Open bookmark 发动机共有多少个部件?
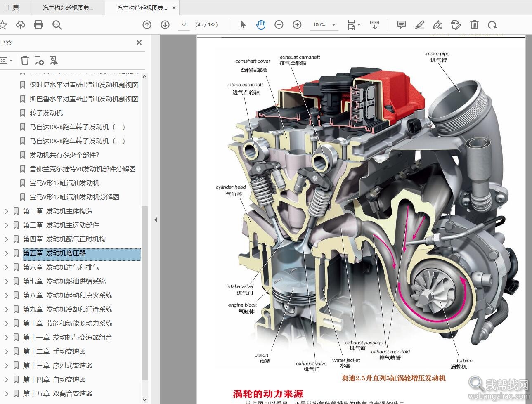532x404 pixels. click(x=64, y=155)
